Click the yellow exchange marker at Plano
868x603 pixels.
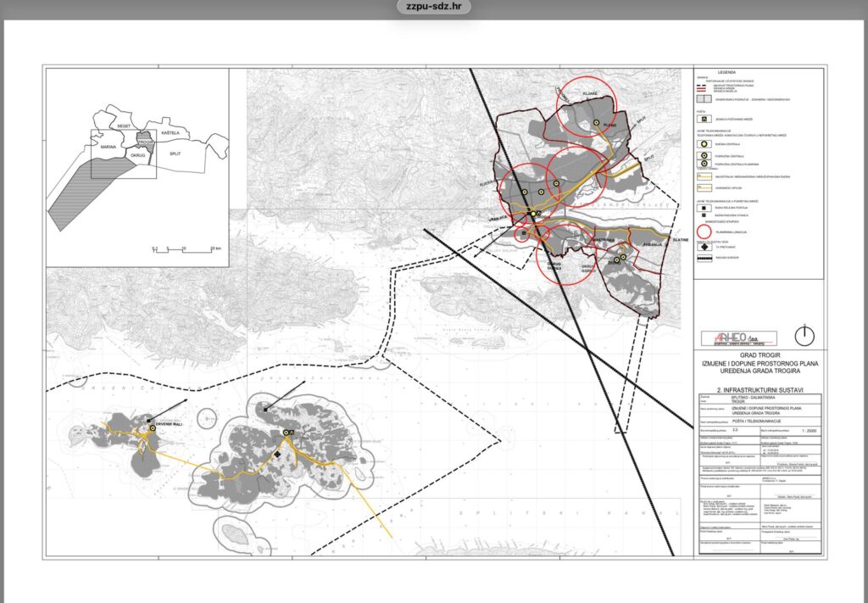click(x=596, y=123)
